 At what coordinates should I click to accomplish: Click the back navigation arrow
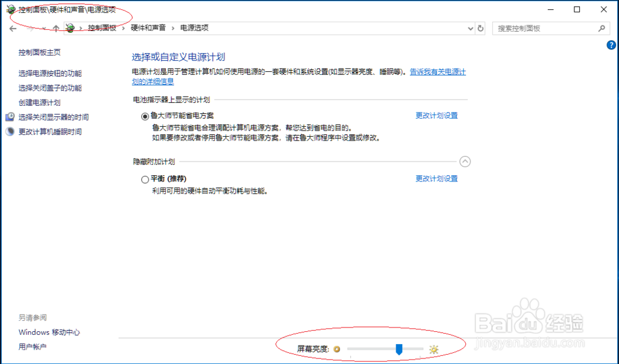pyautogui.click(x=12, y=28)
